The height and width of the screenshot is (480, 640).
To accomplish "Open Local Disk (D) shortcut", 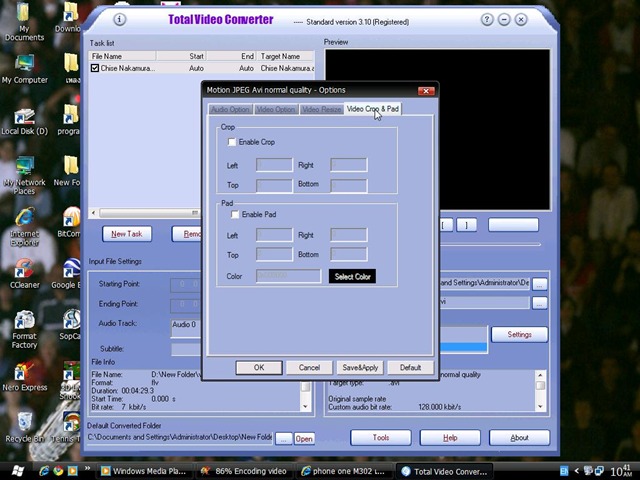I will click(x=24, y=122).
